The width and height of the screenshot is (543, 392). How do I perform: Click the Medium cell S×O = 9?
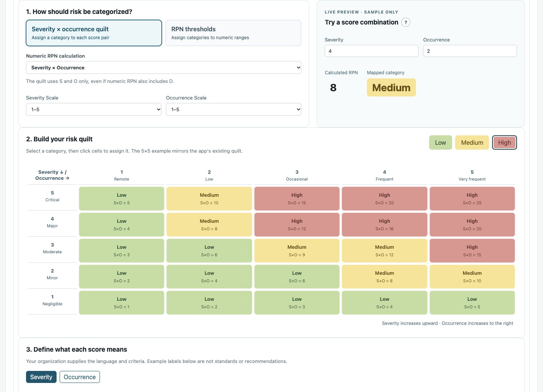[297, 251]
